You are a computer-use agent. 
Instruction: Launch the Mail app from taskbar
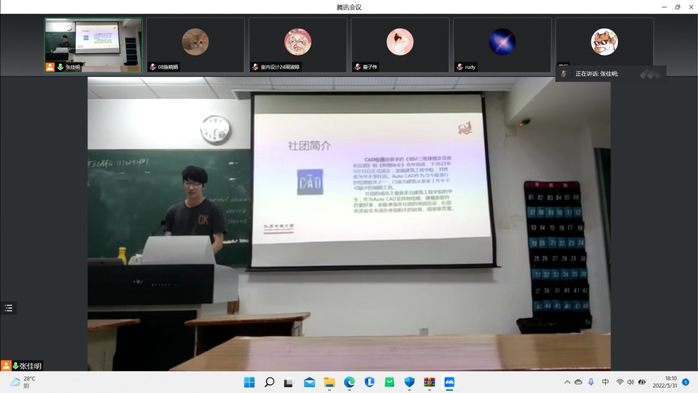[309, 382]
